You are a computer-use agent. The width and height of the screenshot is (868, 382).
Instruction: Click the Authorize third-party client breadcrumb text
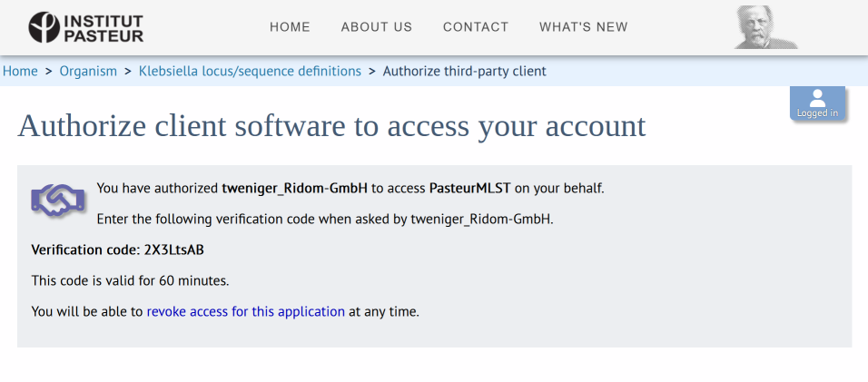[464, 71]
